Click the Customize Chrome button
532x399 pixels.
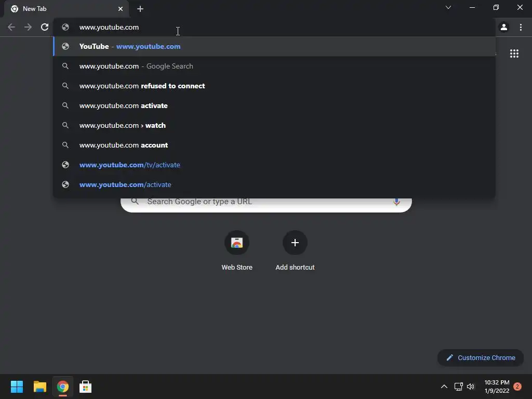(481, 357)
